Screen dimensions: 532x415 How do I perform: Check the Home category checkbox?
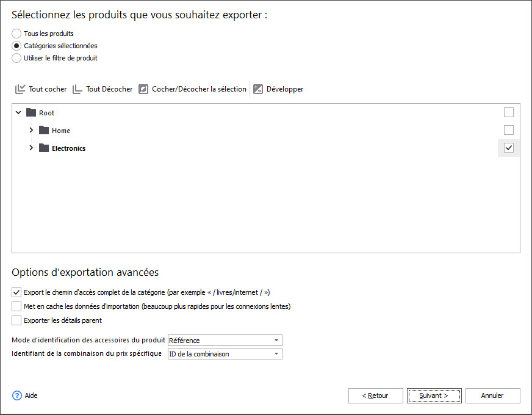click(509, 130)
